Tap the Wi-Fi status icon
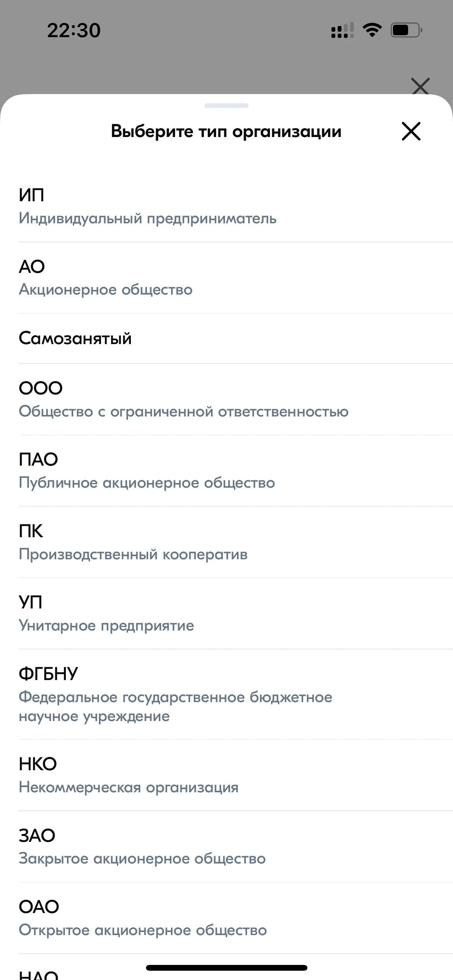This screenshot has width=453, height=980. [372, 30]
